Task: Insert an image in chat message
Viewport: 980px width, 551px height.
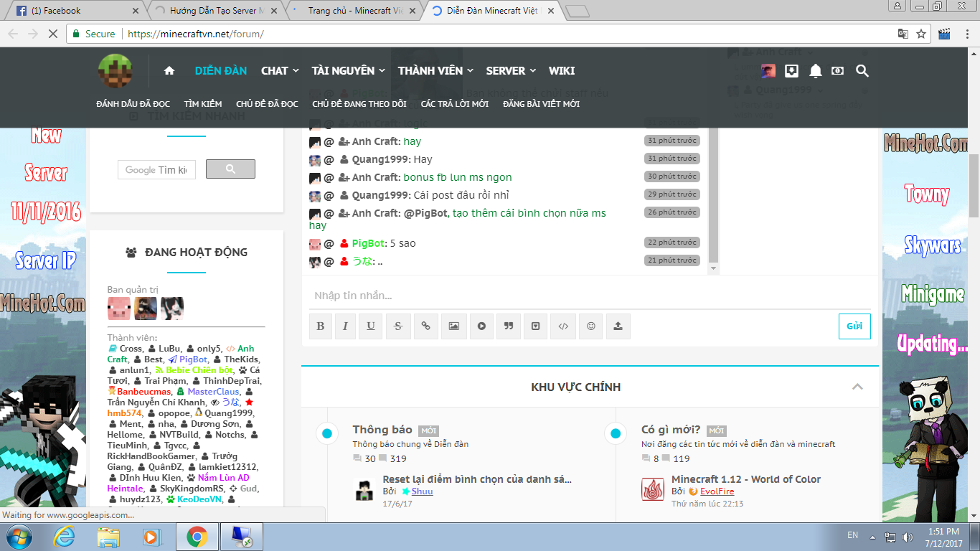Action: point(453,326)
